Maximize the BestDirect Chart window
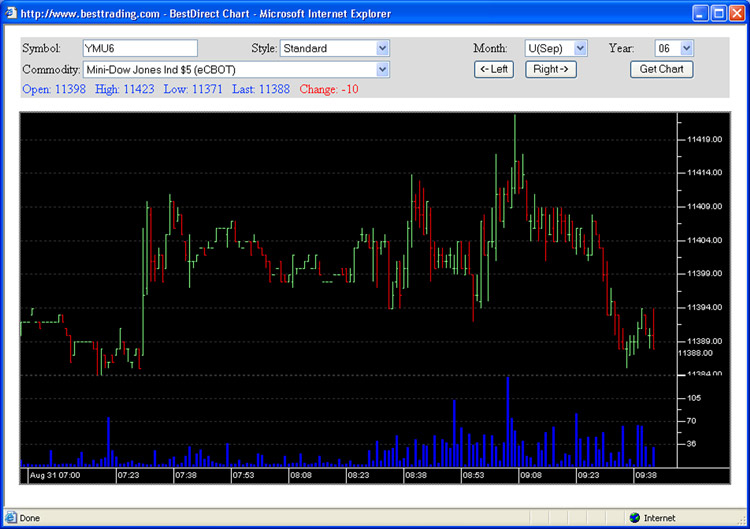Viewport: 750px width, 529px height. [716, 13]
